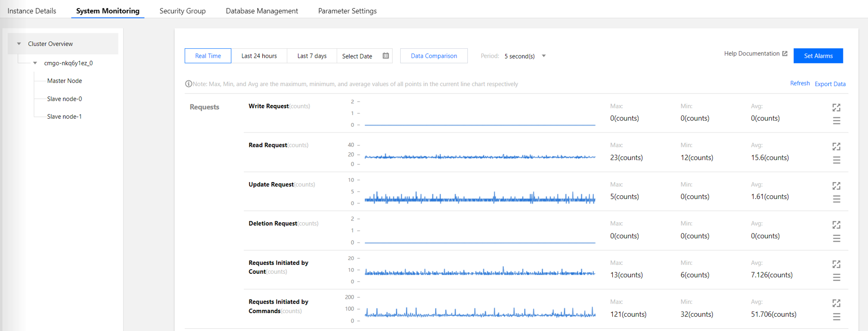Open the Select Date picker

(x=365, y=56)
